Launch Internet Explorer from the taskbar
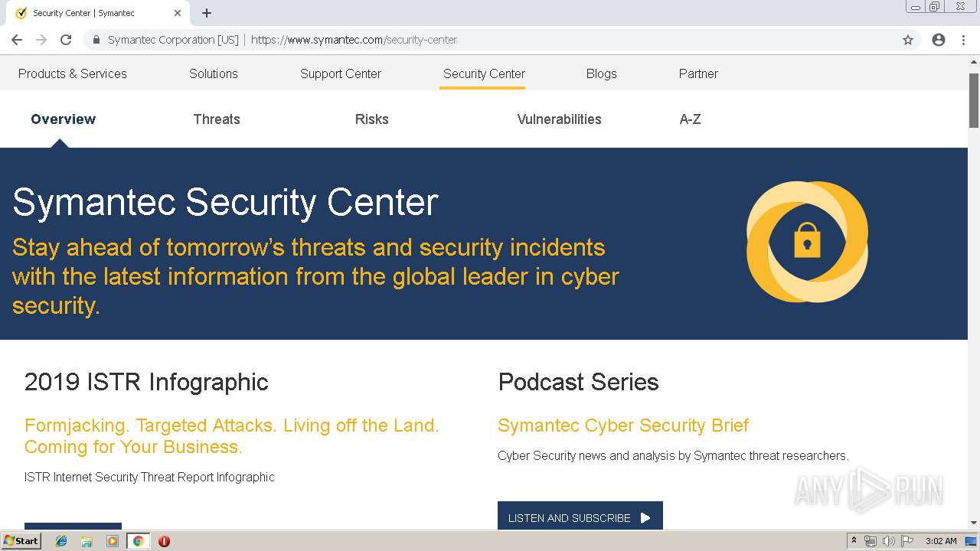This screenshot has width=980, height=551. [x=61, y=541]
